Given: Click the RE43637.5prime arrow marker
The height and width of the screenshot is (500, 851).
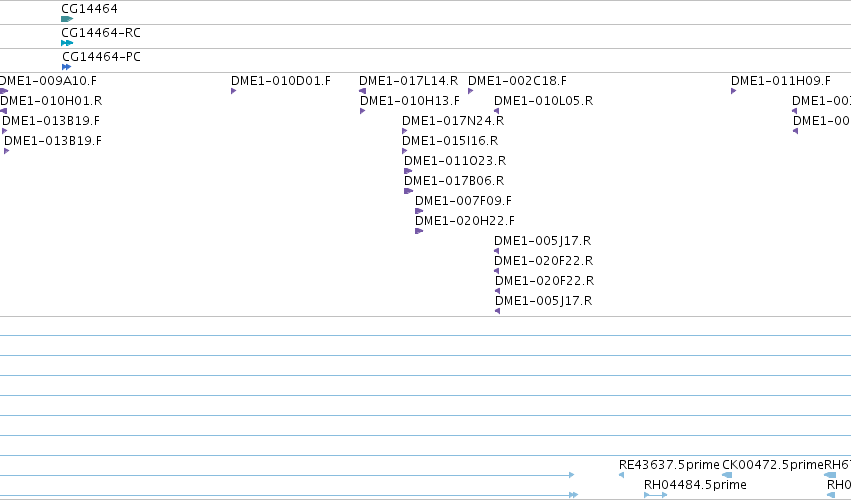Looking at the screenshot, I should tap(621, 475).
